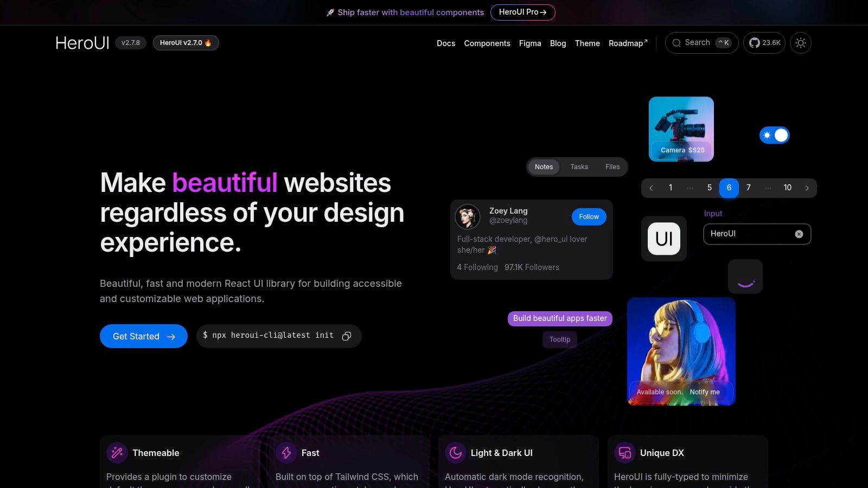Screen dimensions: 868x488
Task: Click the HeroUI Pro banner button
Action: pos(522,12)
